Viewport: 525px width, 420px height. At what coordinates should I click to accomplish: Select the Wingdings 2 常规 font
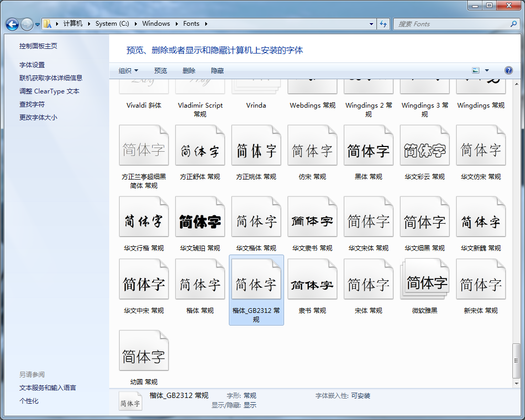369,99
